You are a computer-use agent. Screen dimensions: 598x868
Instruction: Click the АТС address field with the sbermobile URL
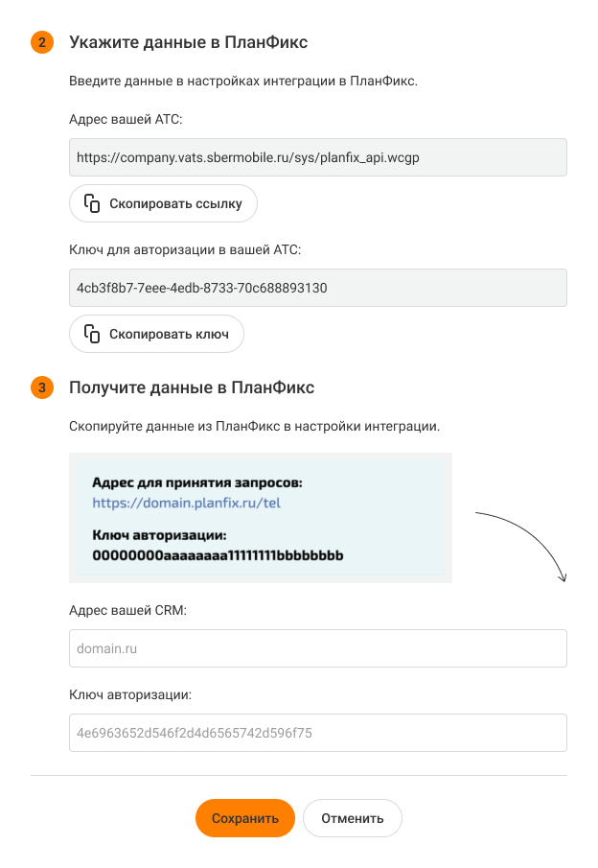pyautogui.click(x=318, y=157)
